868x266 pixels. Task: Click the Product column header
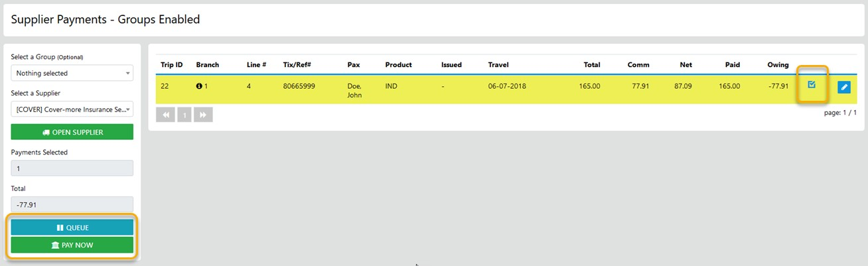(398, 65)
